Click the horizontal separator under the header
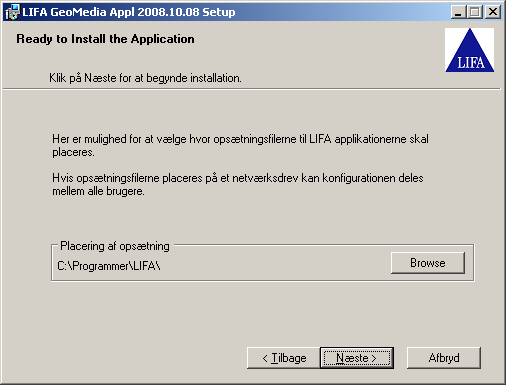Screen dimensions: 506x385 (x=252, y=89)
